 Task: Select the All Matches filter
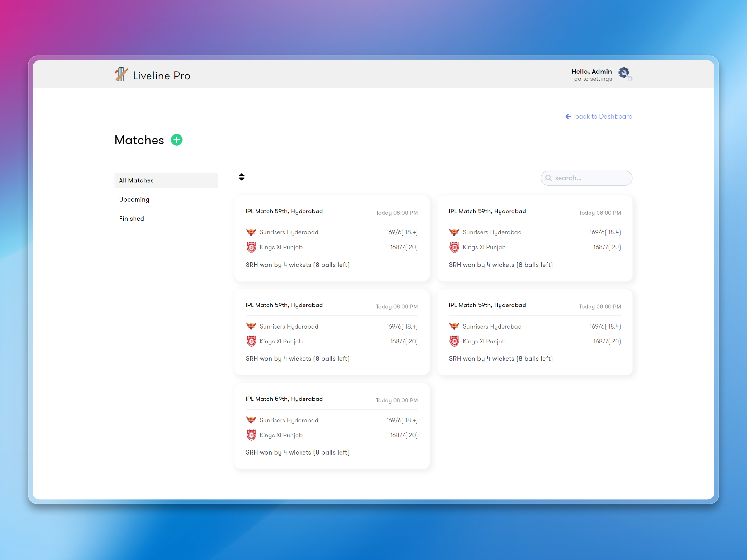click(x=136, y=180)
